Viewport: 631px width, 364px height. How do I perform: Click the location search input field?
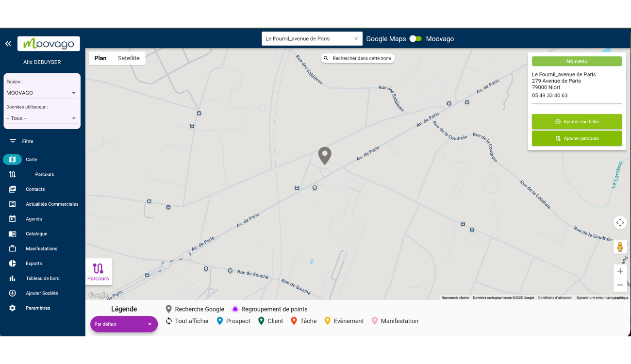pyautogui.click(x=307, y=39)
